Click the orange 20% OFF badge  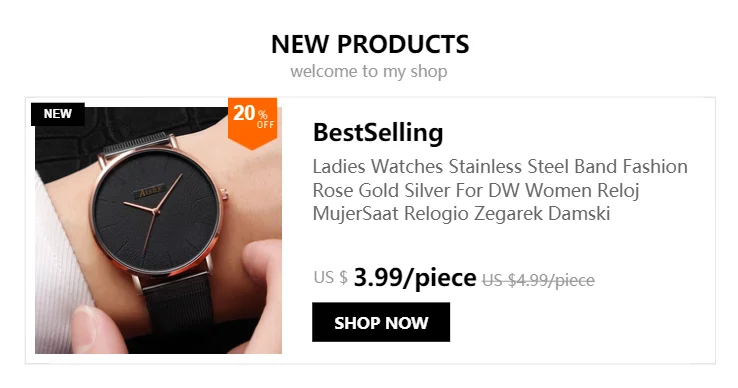click(x=252, y=122)
